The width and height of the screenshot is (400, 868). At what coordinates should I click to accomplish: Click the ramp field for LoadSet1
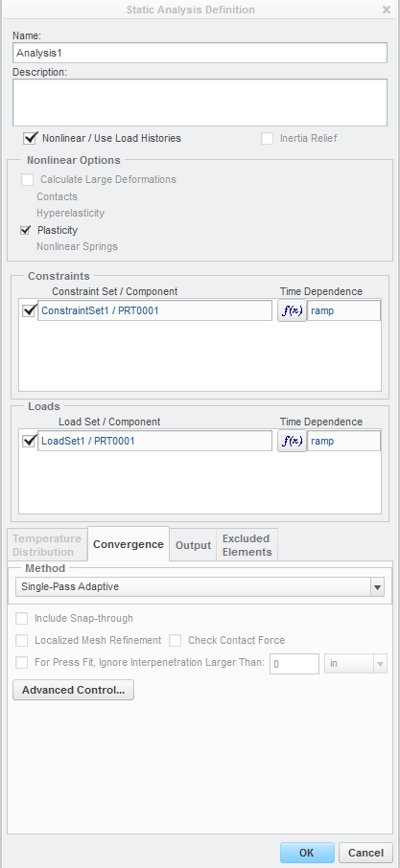pyautogui.click(x=343, y=442)
